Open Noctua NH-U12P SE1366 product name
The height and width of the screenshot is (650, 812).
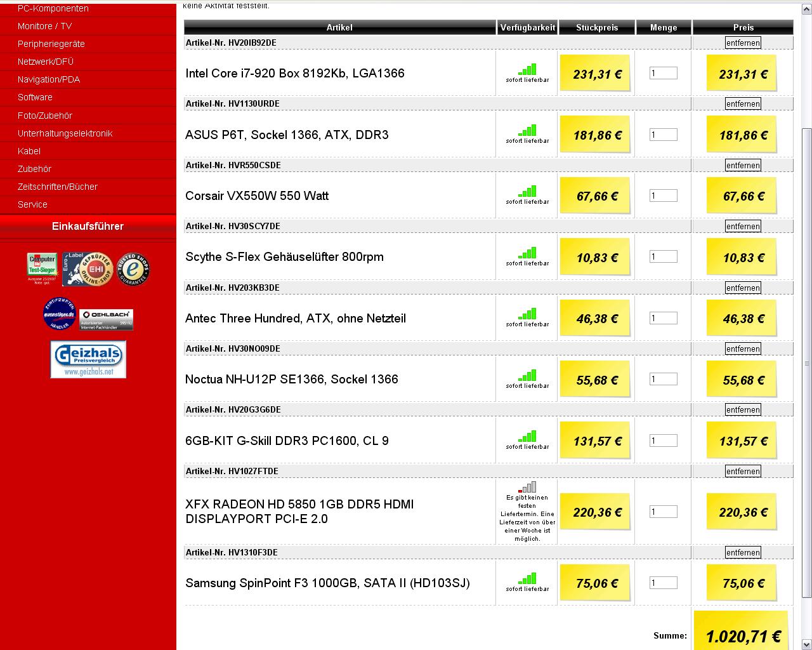point(292,379)
